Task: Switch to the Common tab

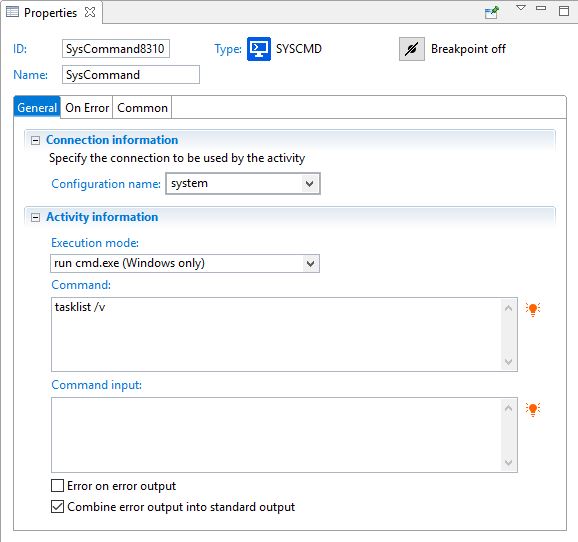Action: coord(142,108)
